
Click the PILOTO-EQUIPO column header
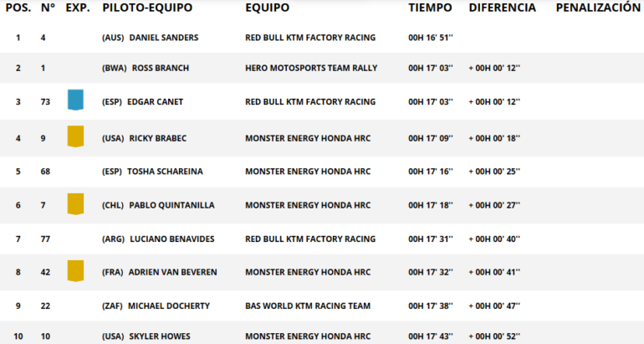(147, 8)
